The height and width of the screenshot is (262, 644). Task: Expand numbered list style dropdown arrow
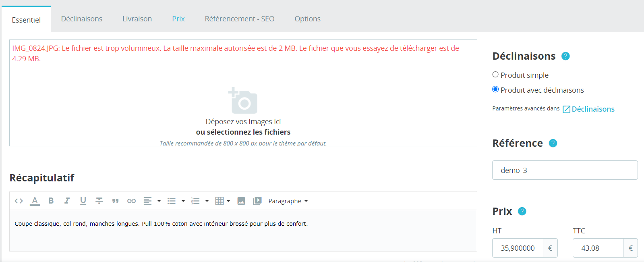[207, 201]
